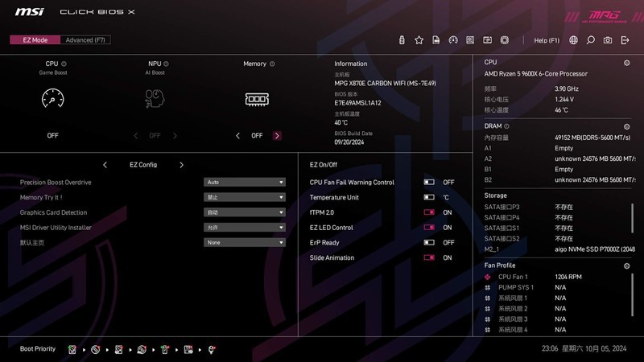Open the Memory Try It! dropdown
Screen dimensions: 644x362
pyautogui.click(x=245, y=197)
